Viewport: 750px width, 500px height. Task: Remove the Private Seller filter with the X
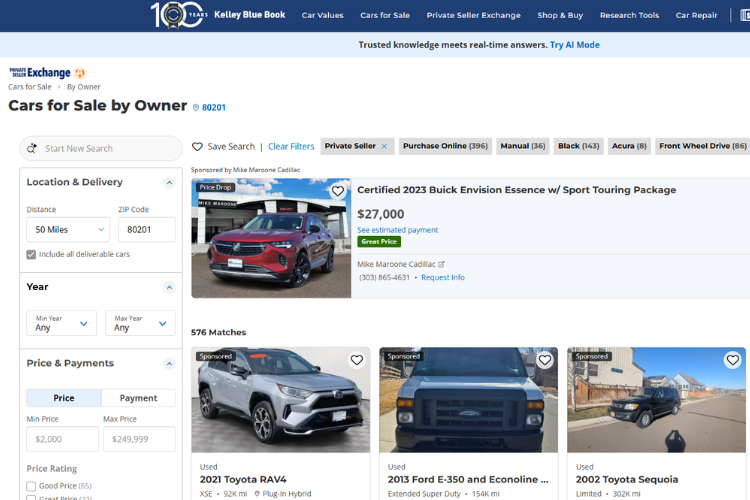[x=384, y=146]
